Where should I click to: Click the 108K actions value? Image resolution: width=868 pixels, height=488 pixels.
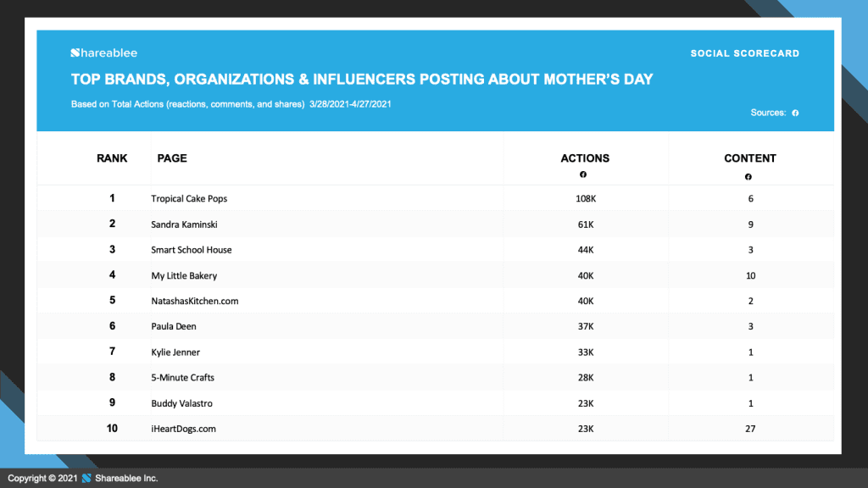point(586,198)
